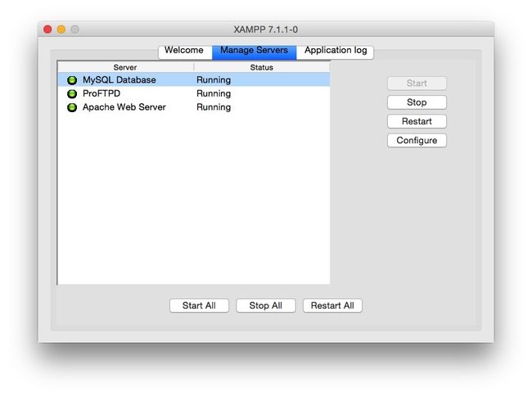532x397 pixels.
Task: Open the Manage Servers tab
Action: [254, 51]
